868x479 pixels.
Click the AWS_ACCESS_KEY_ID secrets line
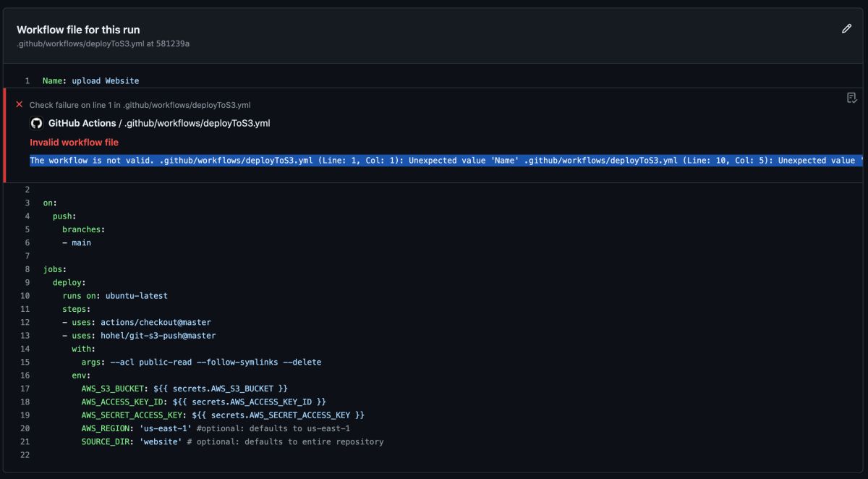pyautogui.click(x=204, y=402)
